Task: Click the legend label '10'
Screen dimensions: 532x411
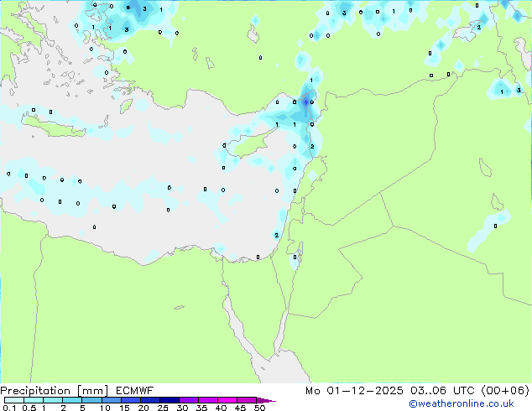Action: coord(105,408)
